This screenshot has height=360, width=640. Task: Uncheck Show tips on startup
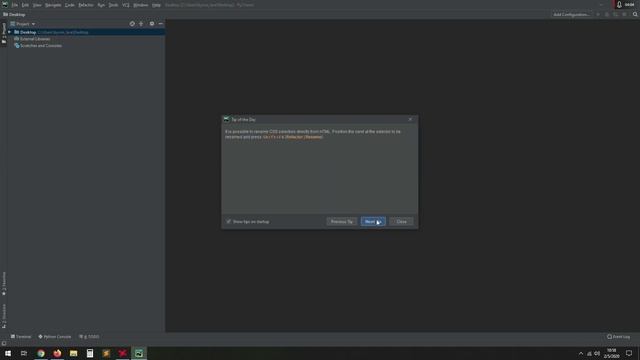pyautogui.click(x=229, y=222)
